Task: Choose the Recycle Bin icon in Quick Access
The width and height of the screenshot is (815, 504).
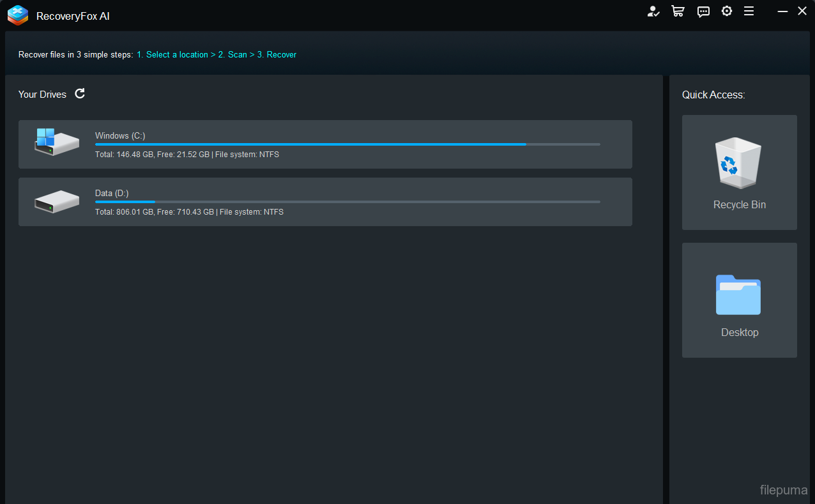Action: coord(738,163)
